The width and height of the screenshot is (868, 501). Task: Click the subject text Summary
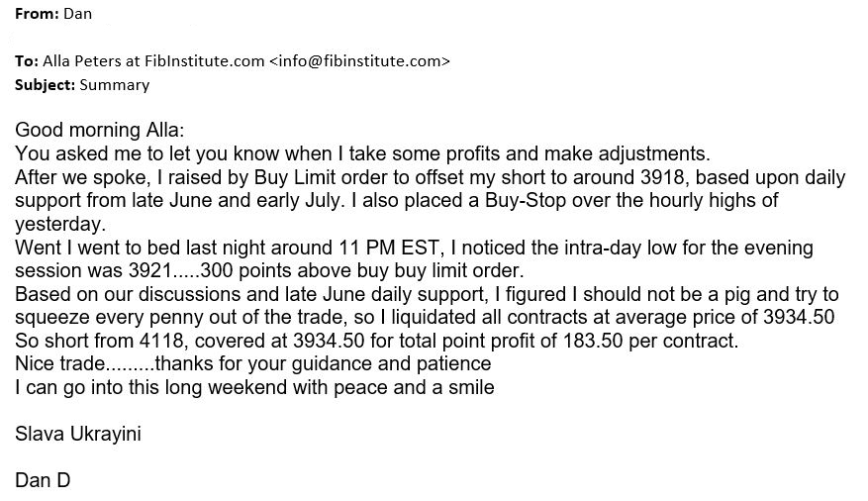115,85
